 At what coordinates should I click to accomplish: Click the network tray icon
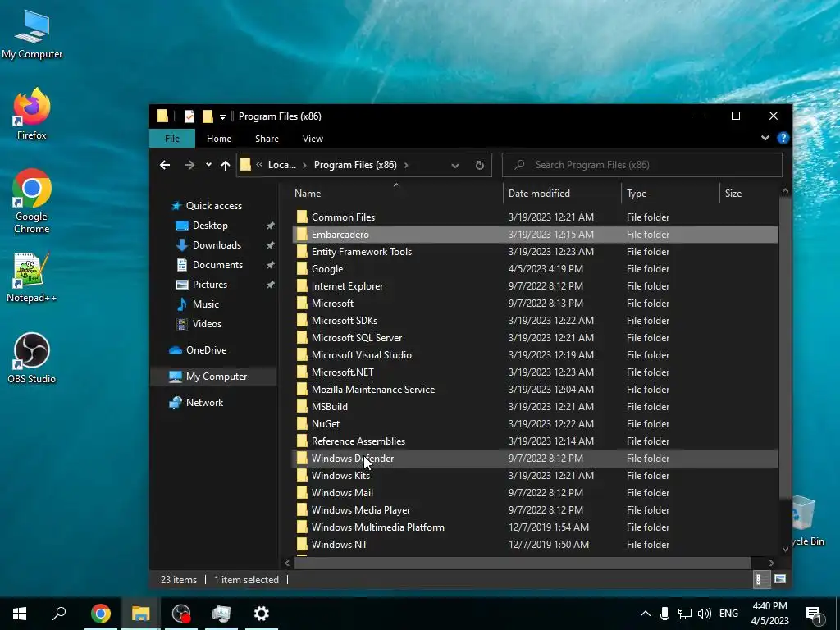click(x=684, y=614)
